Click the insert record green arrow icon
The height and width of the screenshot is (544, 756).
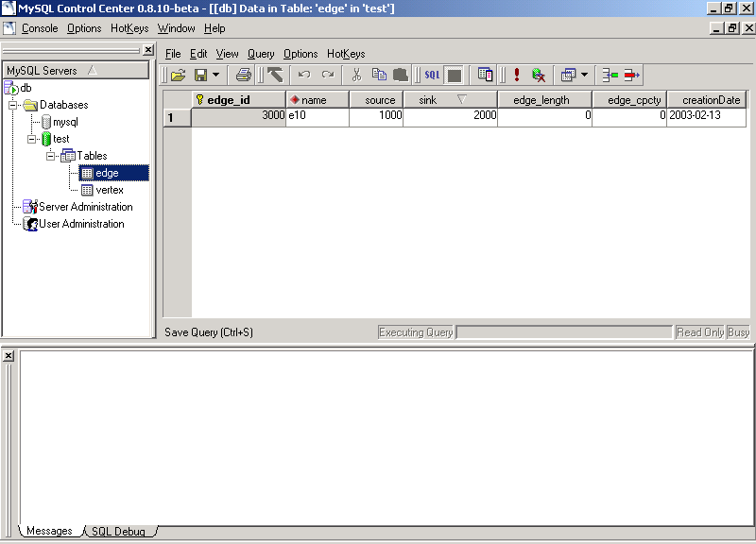(610, 76)
